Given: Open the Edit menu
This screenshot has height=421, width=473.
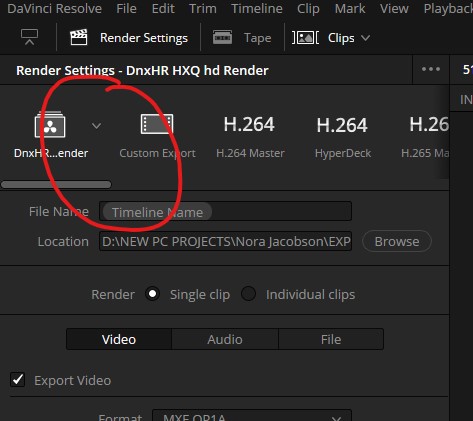Looking at the screenshot, I should [163, 9].
